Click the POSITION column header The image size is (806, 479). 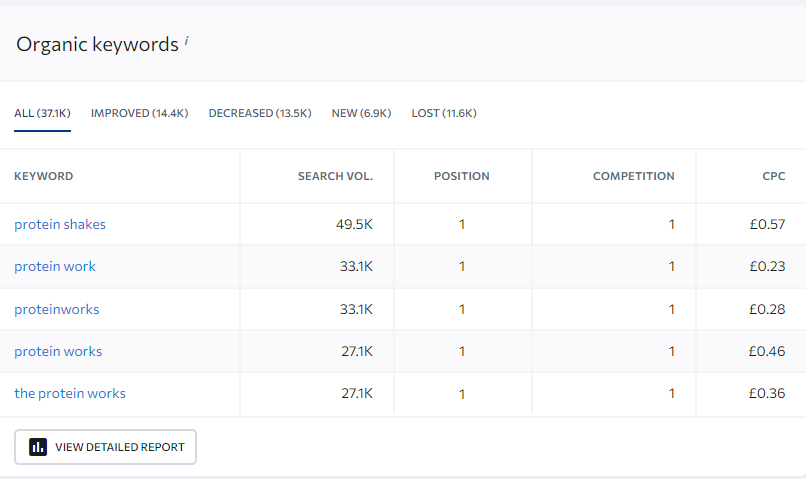coord(462,176)
